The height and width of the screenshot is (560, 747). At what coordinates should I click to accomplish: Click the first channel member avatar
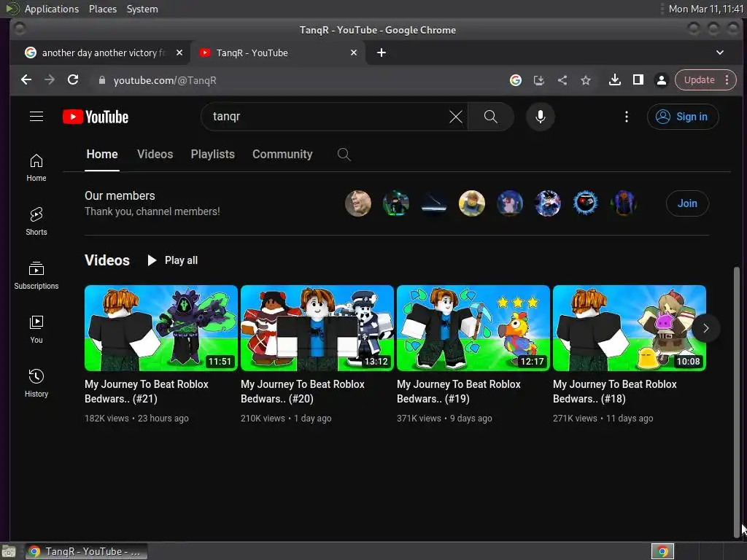[x=357, y=203]
